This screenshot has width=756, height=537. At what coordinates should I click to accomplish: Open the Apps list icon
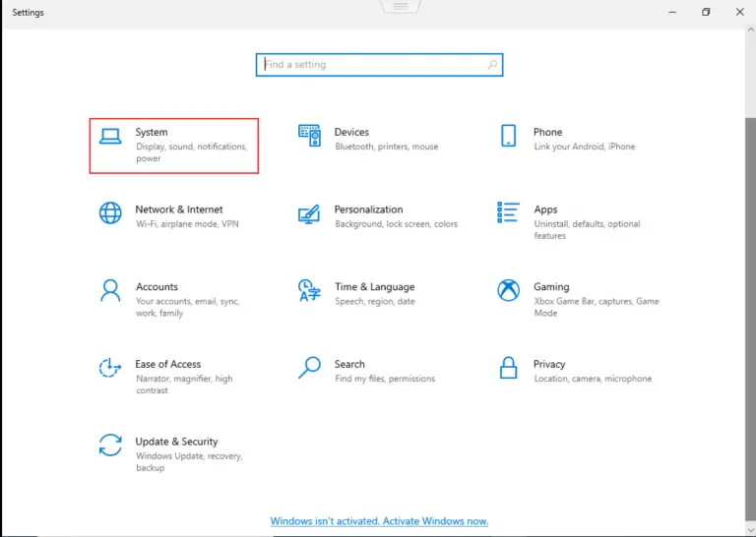pos(508,212)
